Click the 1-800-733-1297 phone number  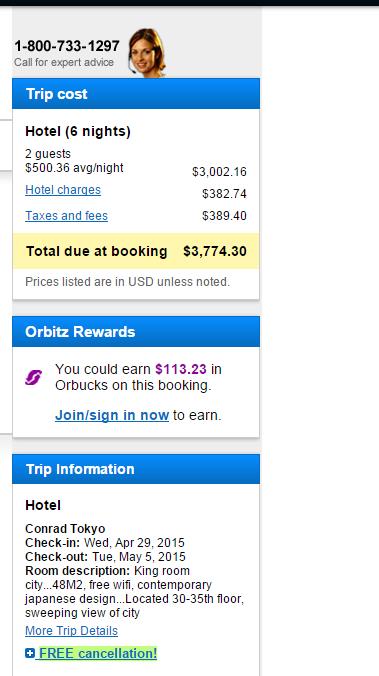point(67,46)
